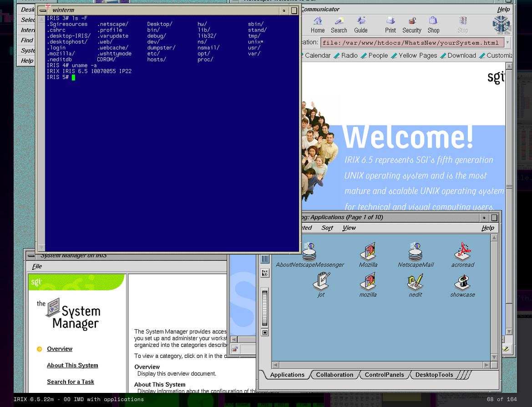Click the Print icon in Netscape
This screenshot has height=407, width=532.
pos(390,25)
